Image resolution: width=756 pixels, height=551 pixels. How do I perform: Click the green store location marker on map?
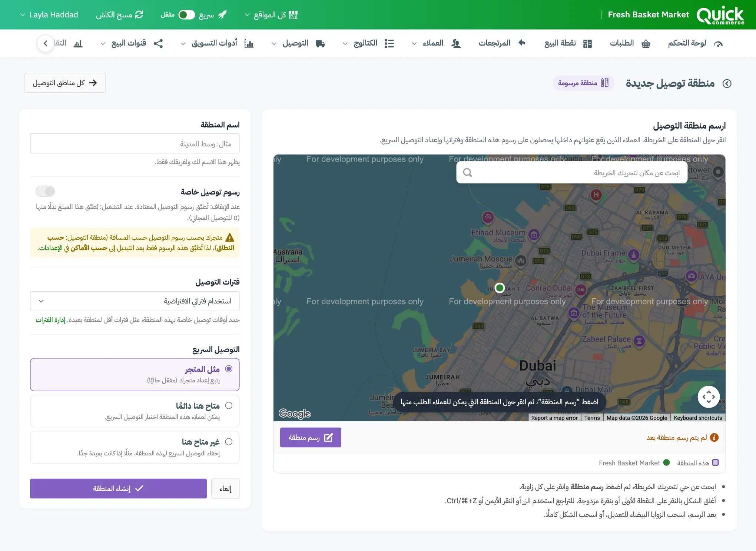[500, 288]
